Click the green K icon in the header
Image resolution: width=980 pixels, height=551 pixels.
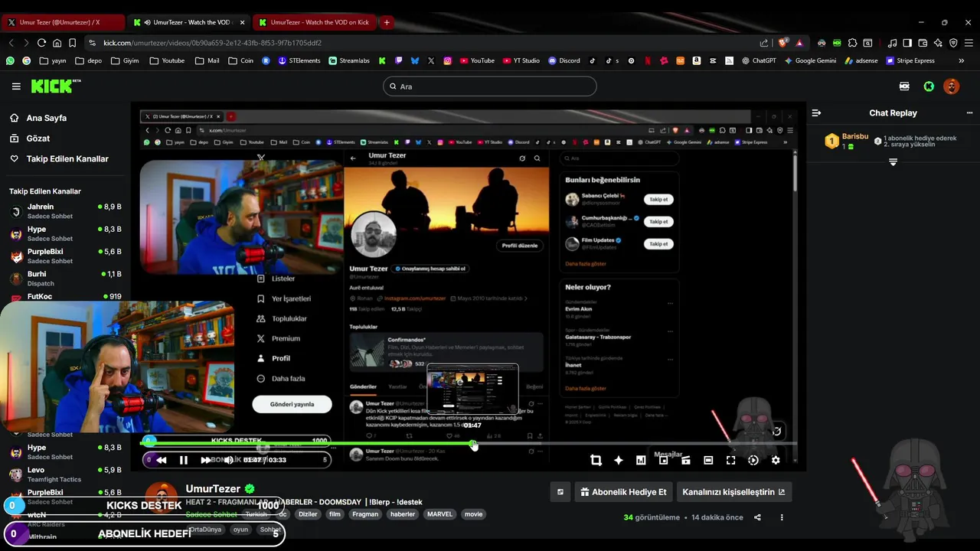tap(929, 86)
